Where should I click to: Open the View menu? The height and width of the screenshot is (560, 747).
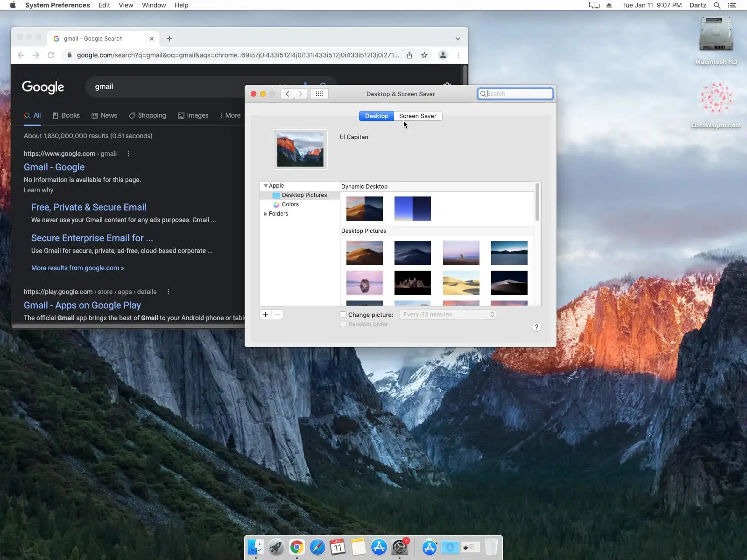click(126, 5)
